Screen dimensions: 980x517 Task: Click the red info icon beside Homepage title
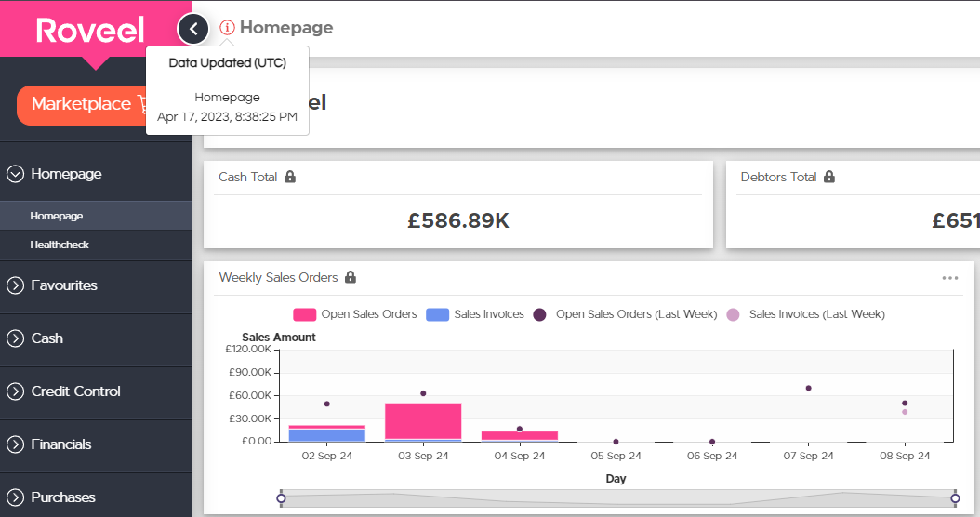coord(227,28)
